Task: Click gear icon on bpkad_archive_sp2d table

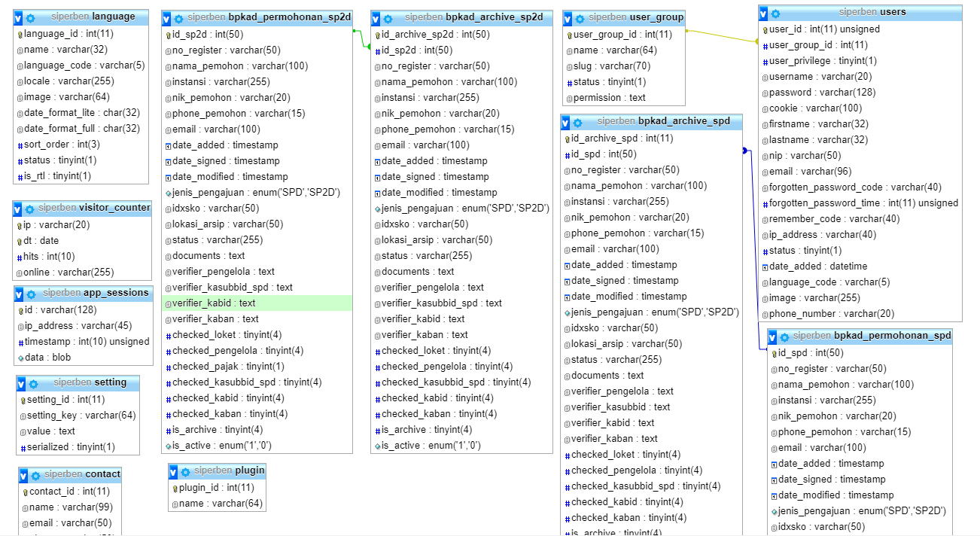Action: click(x=388, y=18)
